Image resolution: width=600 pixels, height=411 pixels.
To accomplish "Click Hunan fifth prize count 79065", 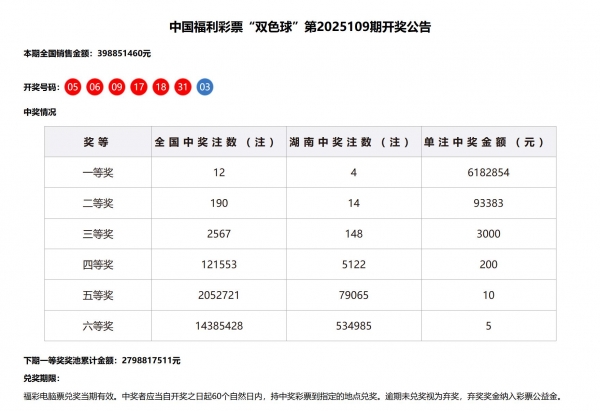I will [x=354, y=295].
